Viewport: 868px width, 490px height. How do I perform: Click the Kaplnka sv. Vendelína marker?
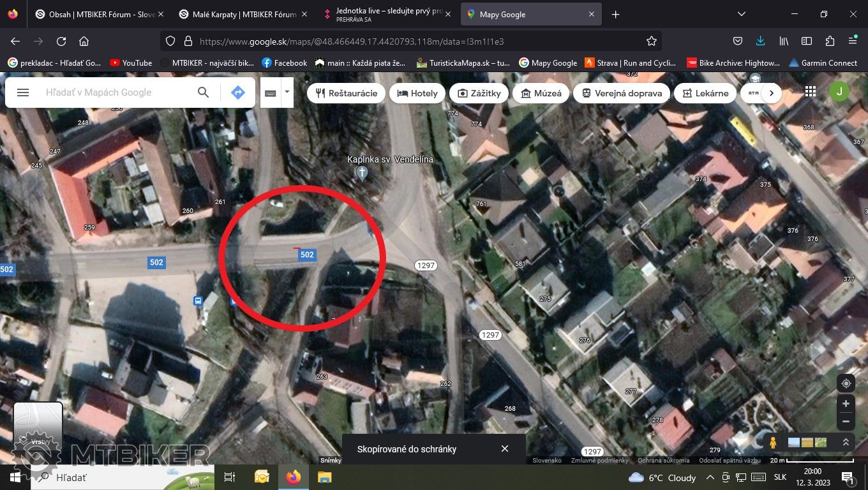[x=362, y=173]
